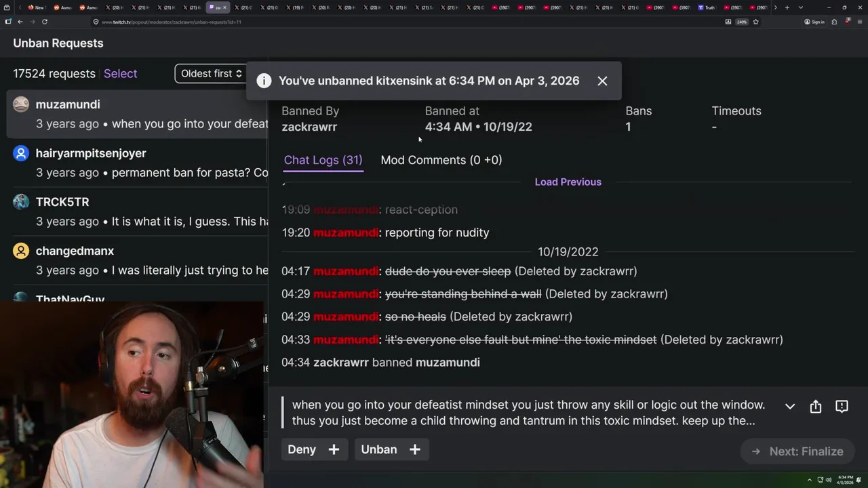
Task: Click the Unban button
Action: (379, 449)
